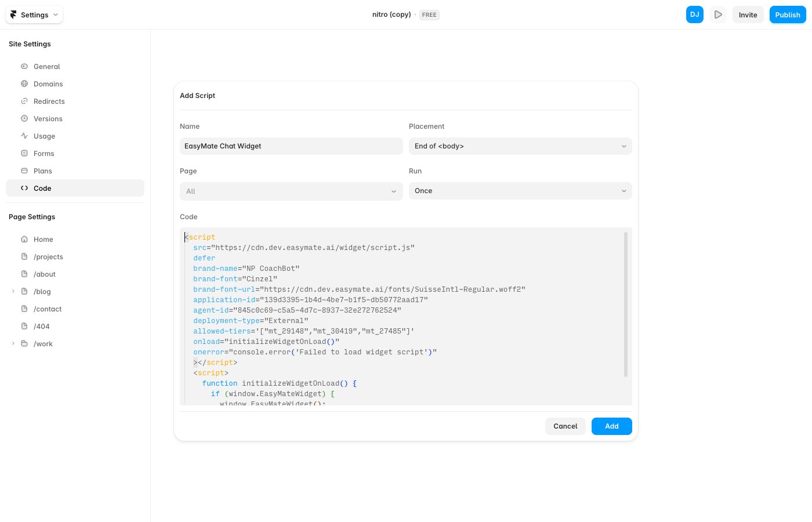Open /404 page settings
812x522 pixels.
point(75,326)
